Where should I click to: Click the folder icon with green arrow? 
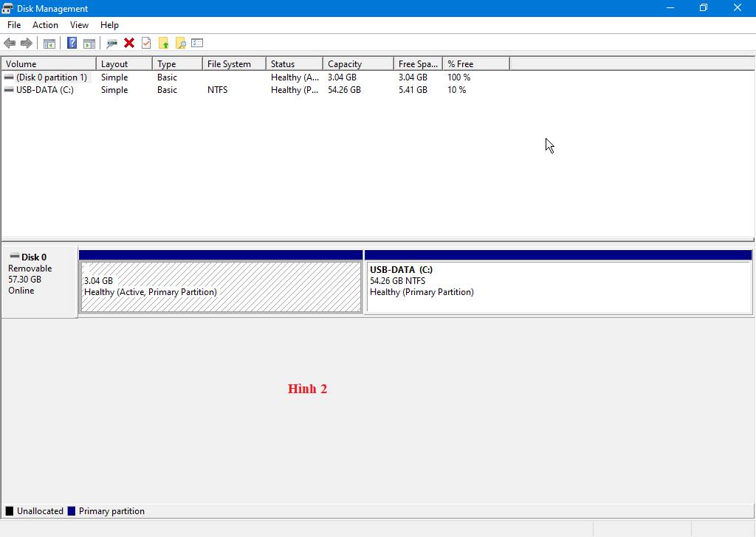pos(163,43)
